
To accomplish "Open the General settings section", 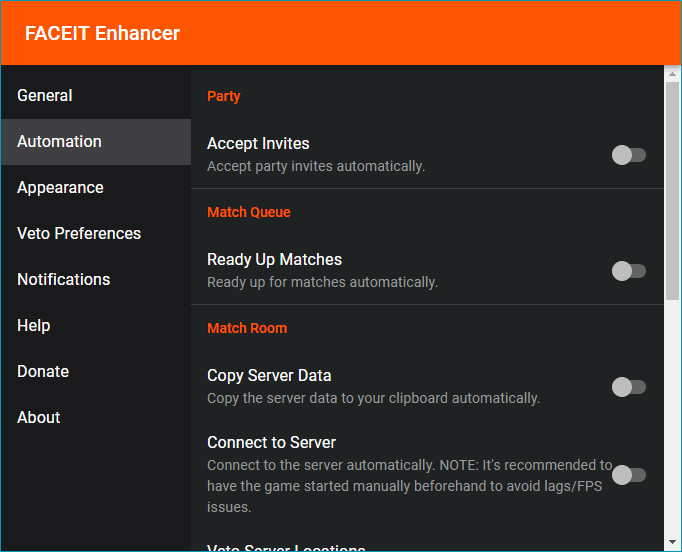I will [x=96, y=96].
